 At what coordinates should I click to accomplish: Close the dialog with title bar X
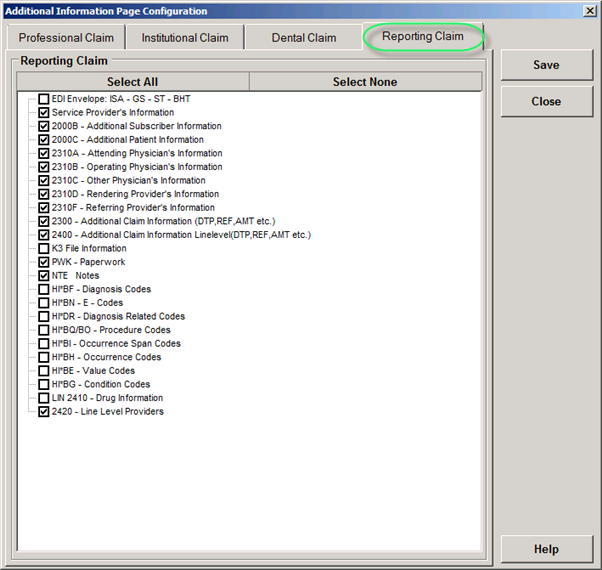[x=589, y=10]
